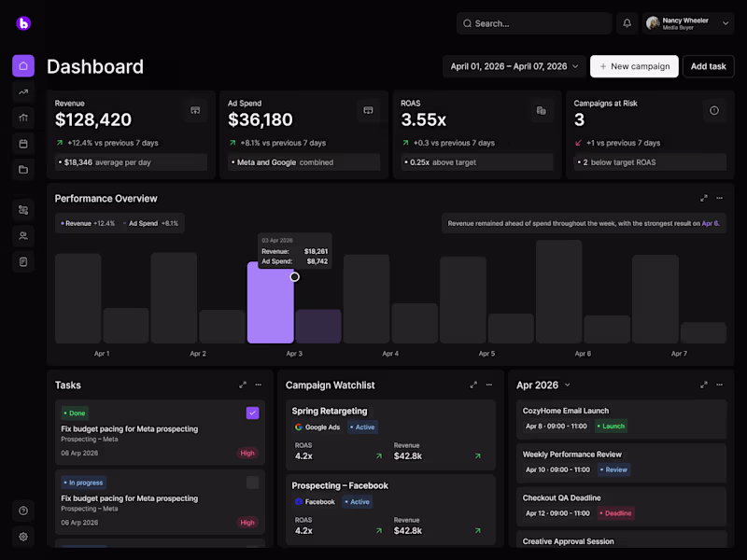Click the Facebook platform label
This screenshot has height=560, width=747.
(315, 502)
